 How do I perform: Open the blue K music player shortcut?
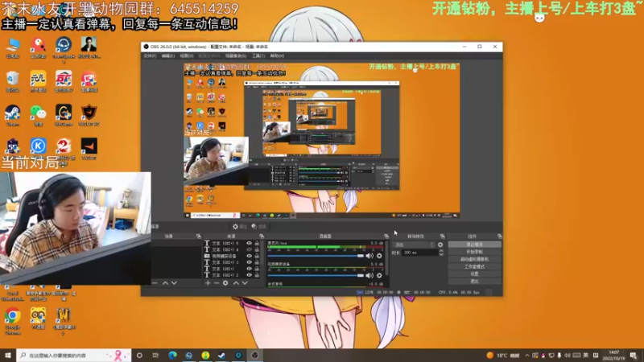tap(38, 146)
